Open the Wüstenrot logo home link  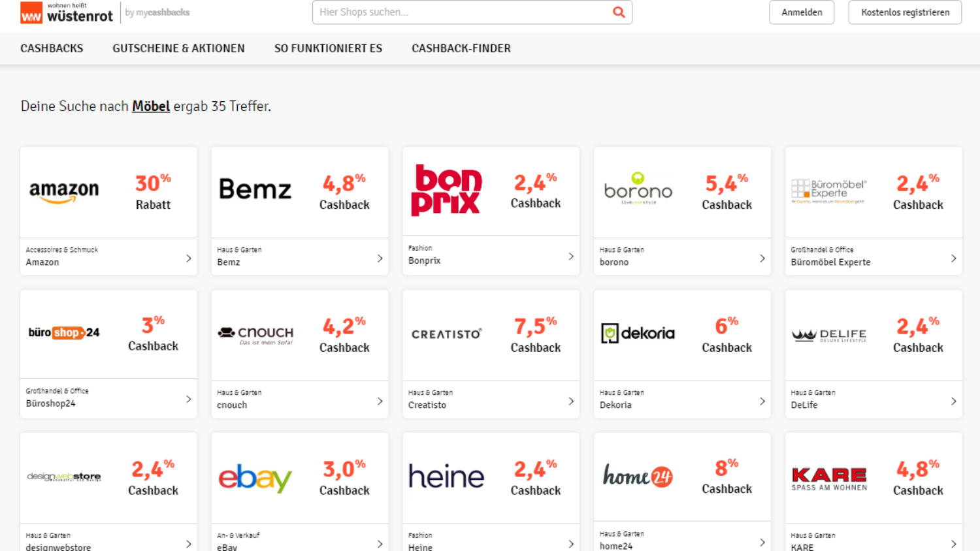coord(67,12)
